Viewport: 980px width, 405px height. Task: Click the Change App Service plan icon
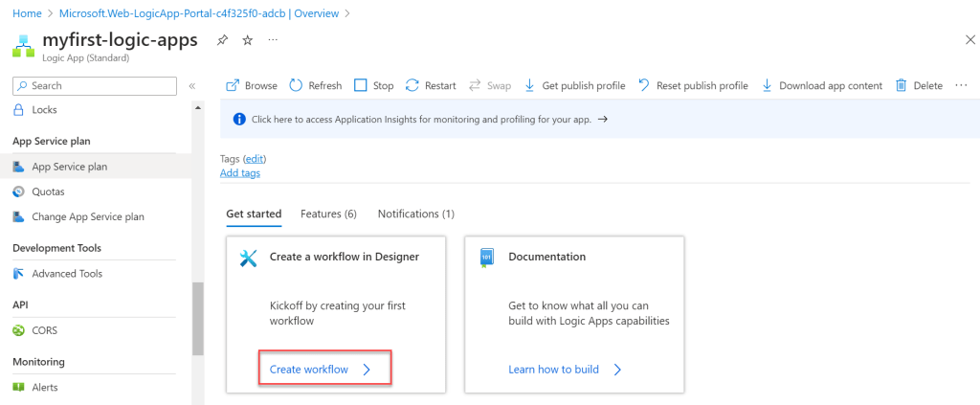pyautogui.click(x=19, y=217)
